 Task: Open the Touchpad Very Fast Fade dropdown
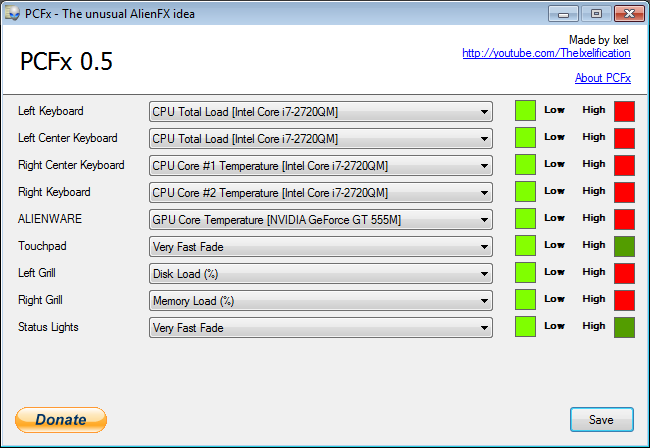[320, 247]
